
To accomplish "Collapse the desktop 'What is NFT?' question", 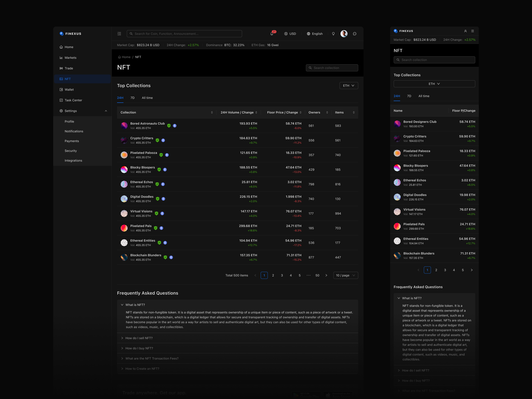I will (x=238, y=305).
